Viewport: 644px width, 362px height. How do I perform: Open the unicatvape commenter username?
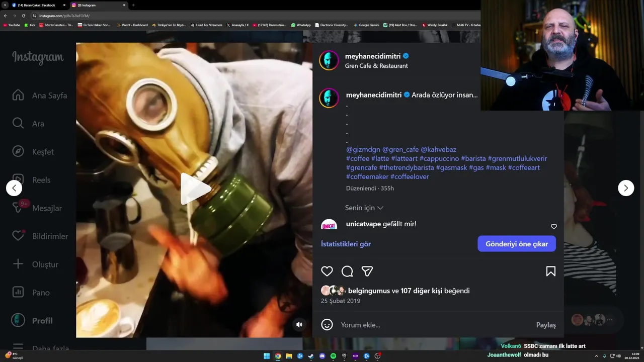363,224
